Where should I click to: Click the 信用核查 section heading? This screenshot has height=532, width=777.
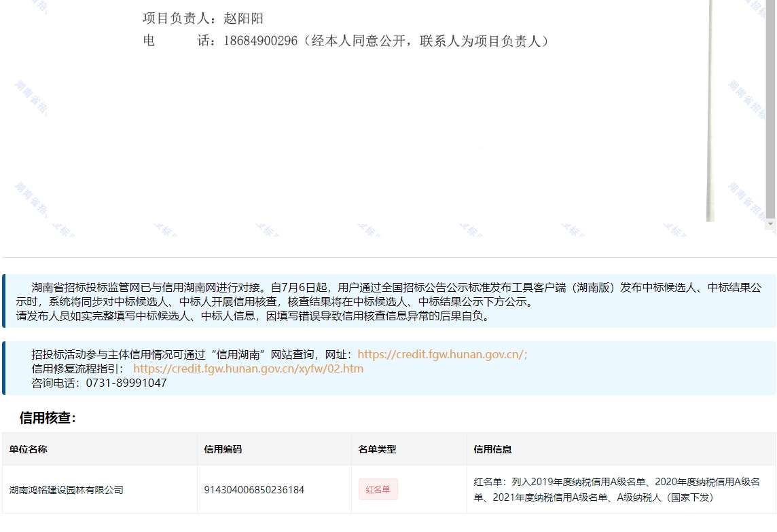coord(48,418)
